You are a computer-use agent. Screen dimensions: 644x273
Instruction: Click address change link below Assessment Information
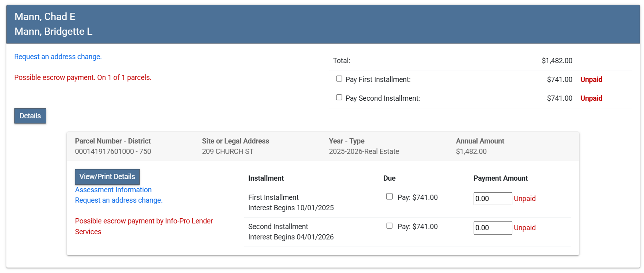(119, 200)
